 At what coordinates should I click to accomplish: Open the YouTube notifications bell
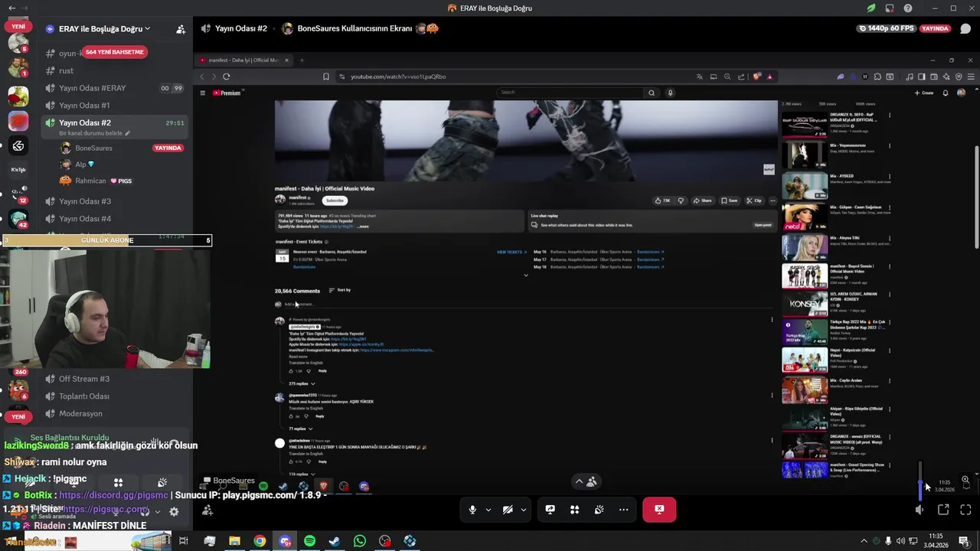coord(946,93)
